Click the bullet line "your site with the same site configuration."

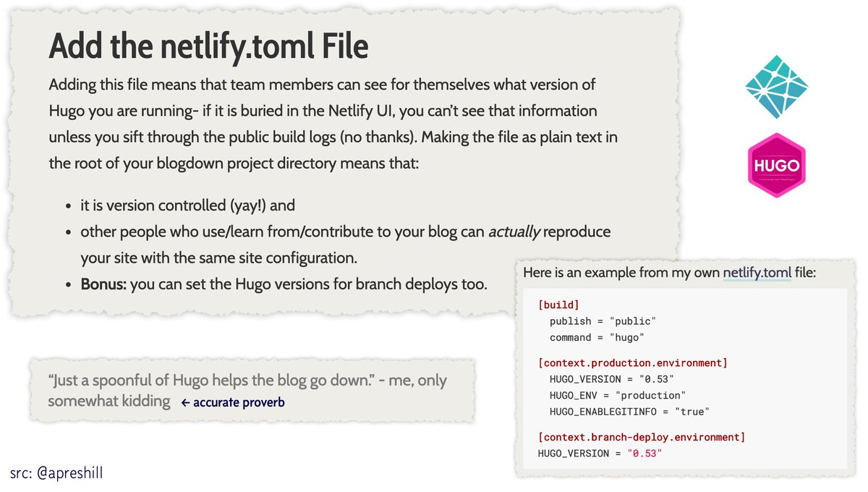pos(219,258)
